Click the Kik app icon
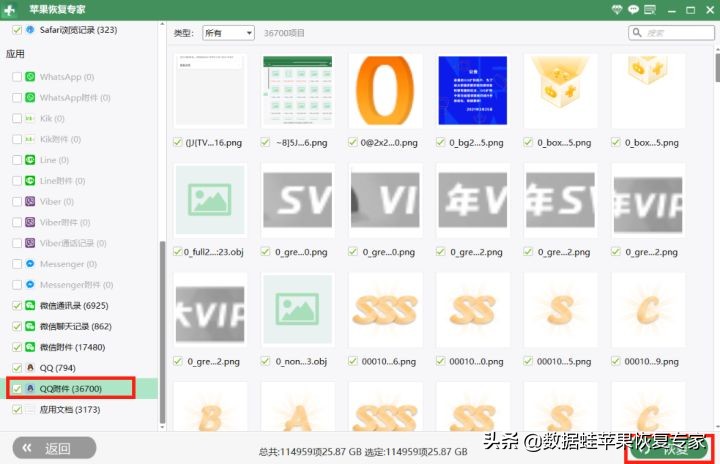Screen dimensions: 720x464 tap(30, 119)
